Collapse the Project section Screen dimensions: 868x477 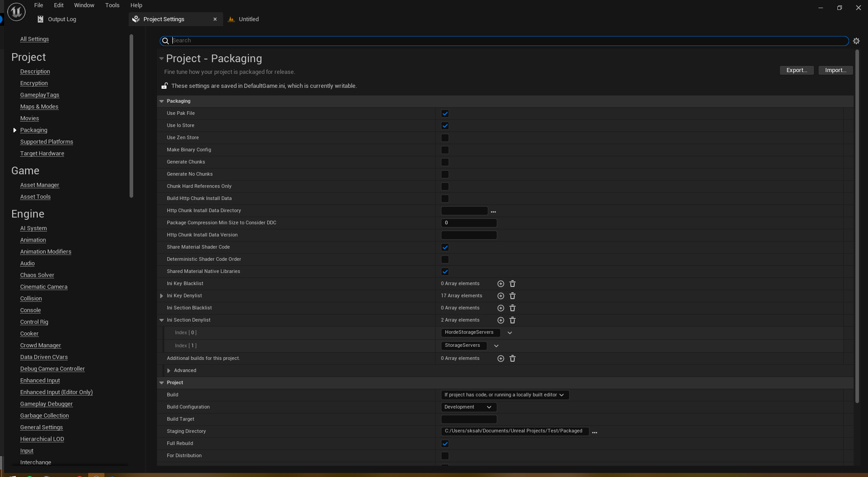point(162,383)
